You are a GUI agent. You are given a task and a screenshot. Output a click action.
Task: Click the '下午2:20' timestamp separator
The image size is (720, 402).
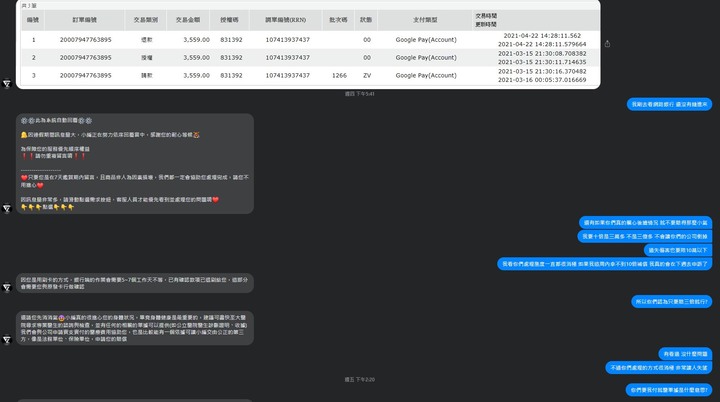coord(360,379)
